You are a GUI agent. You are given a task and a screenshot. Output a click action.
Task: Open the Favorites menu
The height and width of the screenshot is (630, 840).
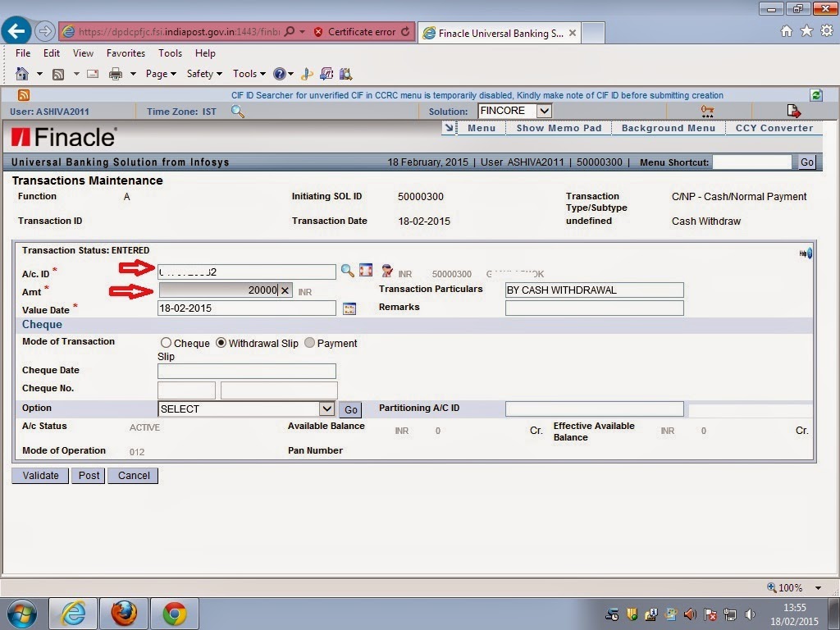click(126, 53)
